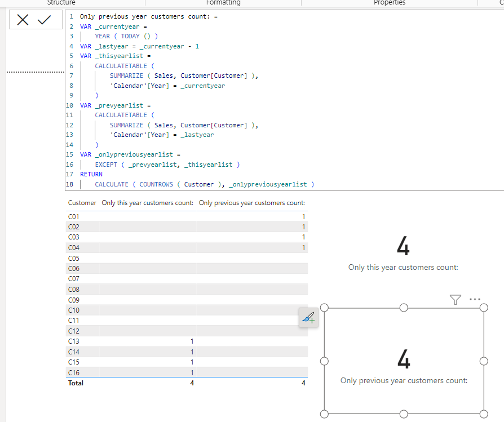Click the Only previous year customers count card label
The width and height of the screenshot is (504, 422).
pyautogui.click(x=404, y=380)
